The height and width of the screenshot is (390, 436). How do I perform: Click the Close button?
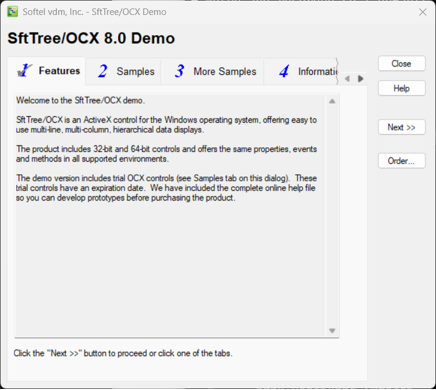(401, 64)
